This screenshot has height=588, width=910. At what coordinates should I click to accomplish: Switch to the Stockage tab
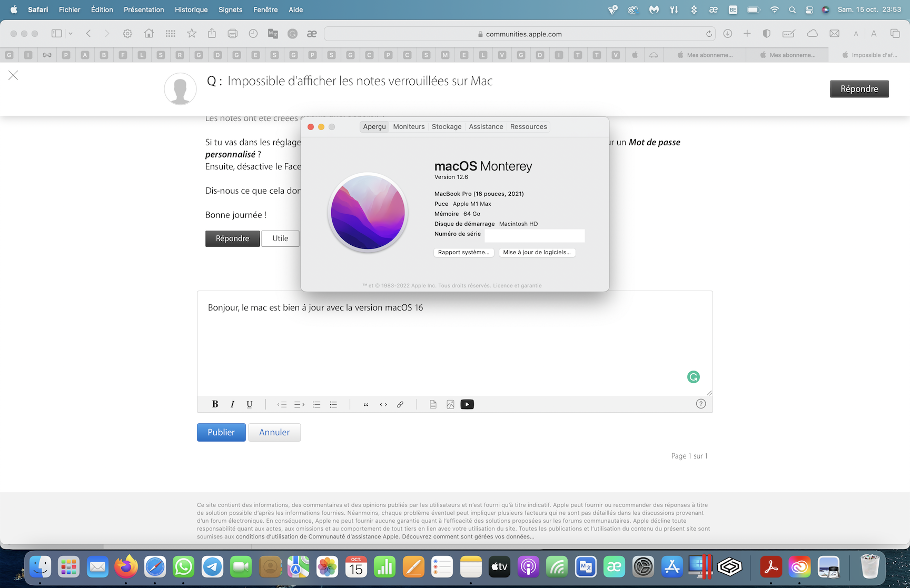[x=447, y=127]
